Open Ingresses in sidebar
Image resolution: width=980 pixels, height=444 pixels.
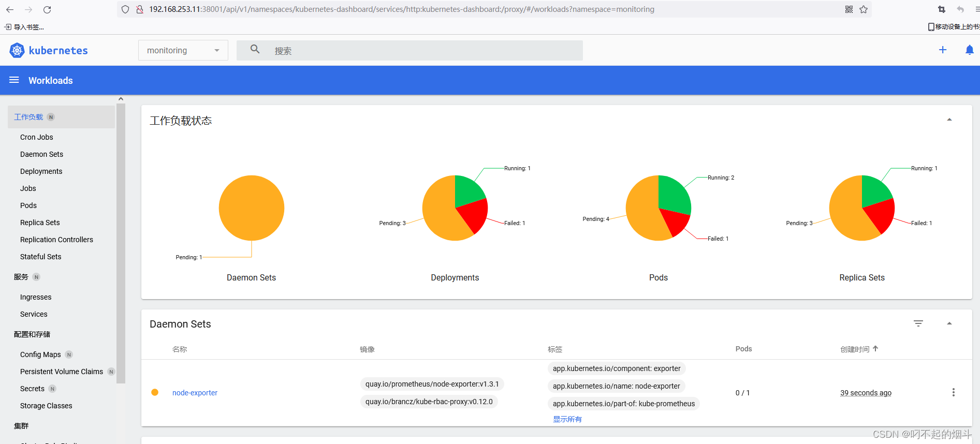pyautogui.click(x=36, y=297)
